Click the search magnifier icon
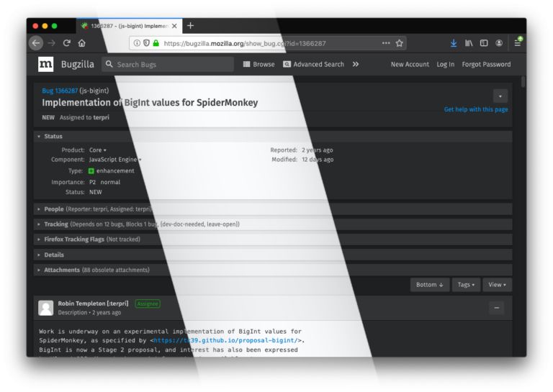This screenshot has height=392, width=553. coord(109,64)
